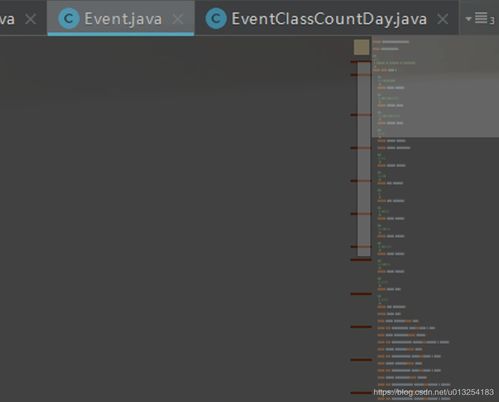Click the class icon on EventClassCountDay.java tab

pyautogui.click(x=216, y=19)
